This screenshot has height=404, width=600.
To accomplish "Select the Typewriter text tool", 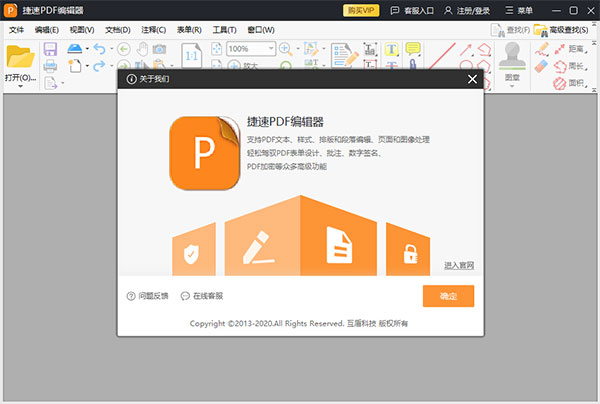I will point(370,49).
